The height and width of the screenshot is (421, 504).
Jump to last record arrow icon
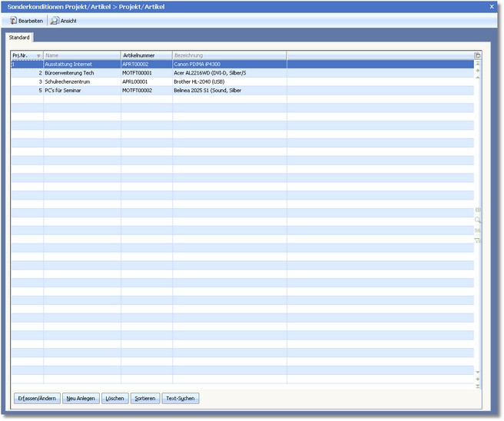point(477,386)
